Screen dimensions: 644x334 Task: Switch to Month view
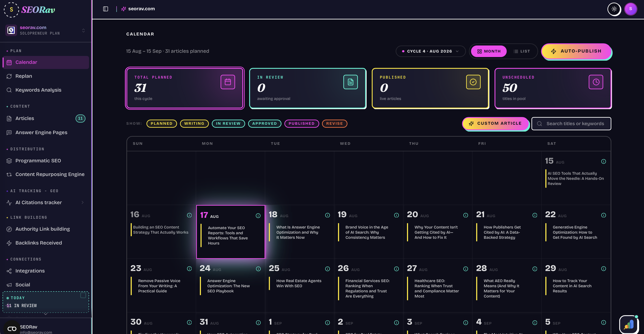[x=489, y=51]
